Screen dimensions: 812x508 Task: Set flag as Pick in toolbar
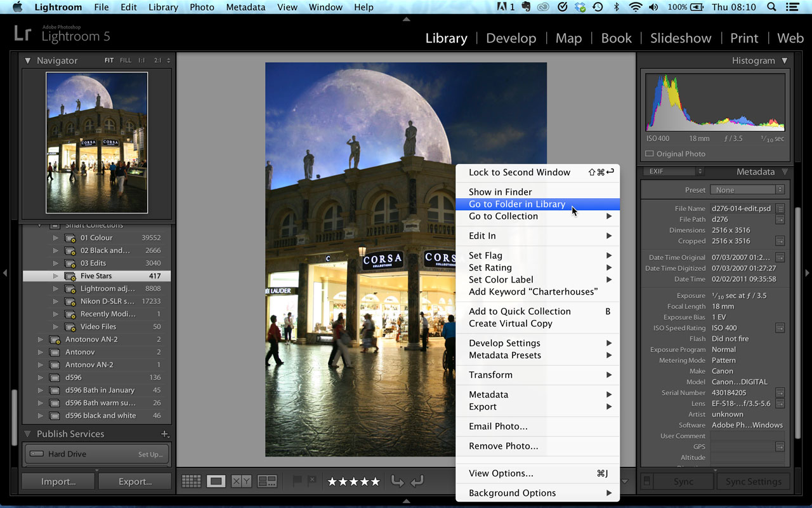click(x=297, y=481)
